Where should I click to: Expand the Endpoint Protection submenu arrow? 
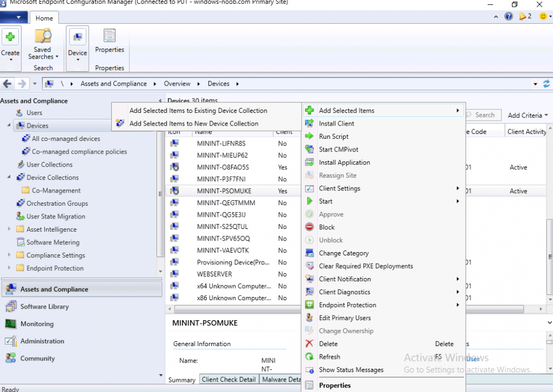point(458,305)
